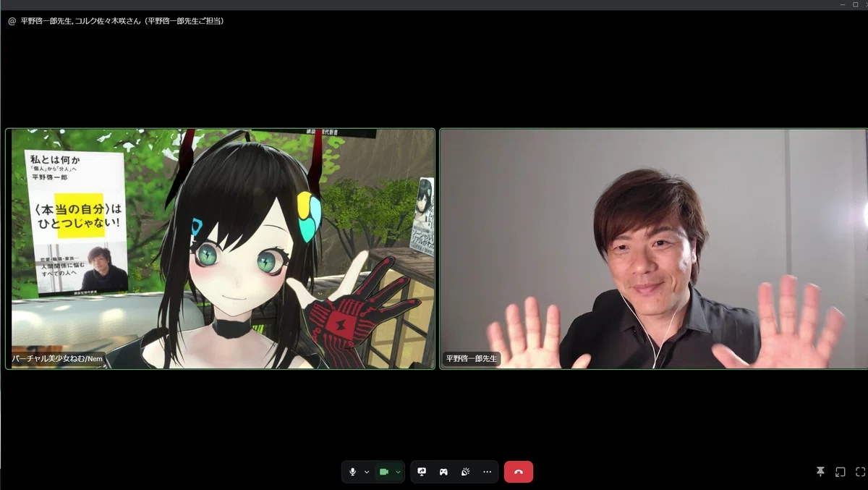Click the group DM title at top
Screen dimensions: 868x490
pos(122,21)
